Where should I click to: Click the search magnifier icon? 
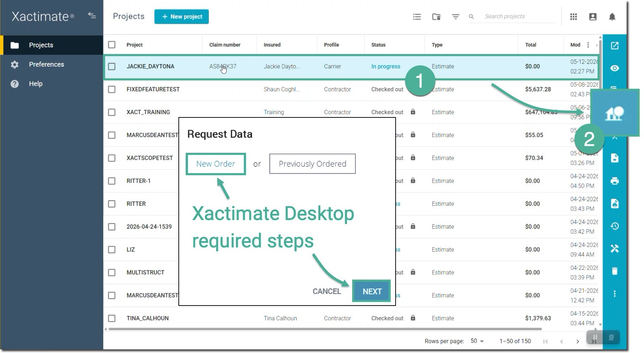[471, 17]
